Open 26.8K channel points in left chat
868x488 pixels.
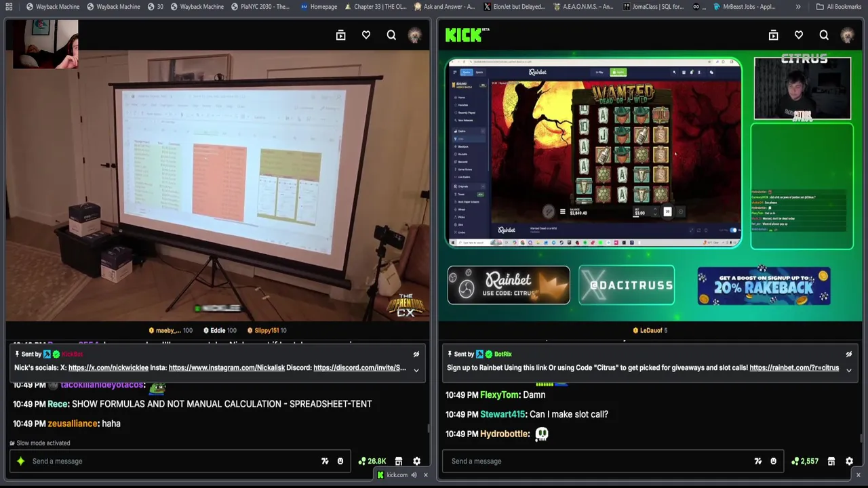[x=372, y=461]
